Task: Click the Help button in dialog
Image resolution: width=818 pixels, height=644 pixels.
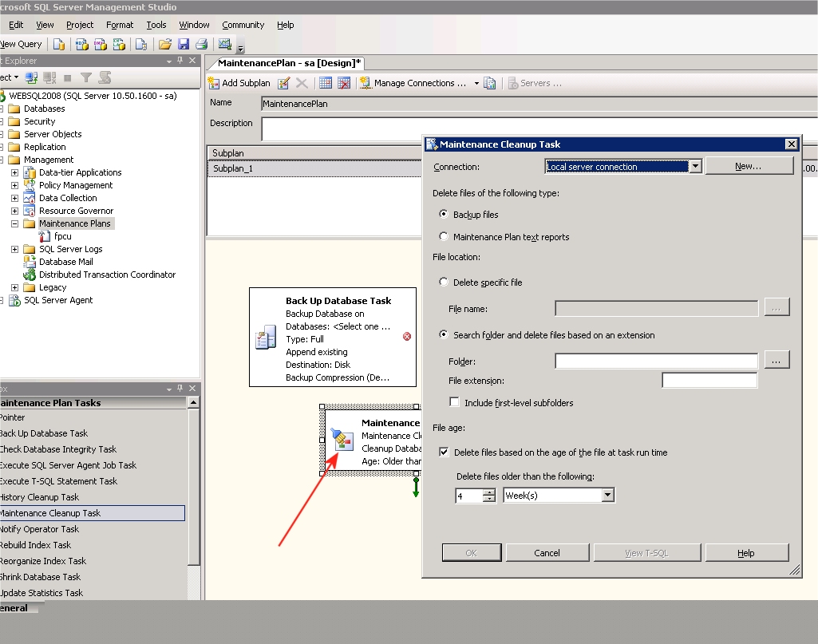Action: point(746,553)
